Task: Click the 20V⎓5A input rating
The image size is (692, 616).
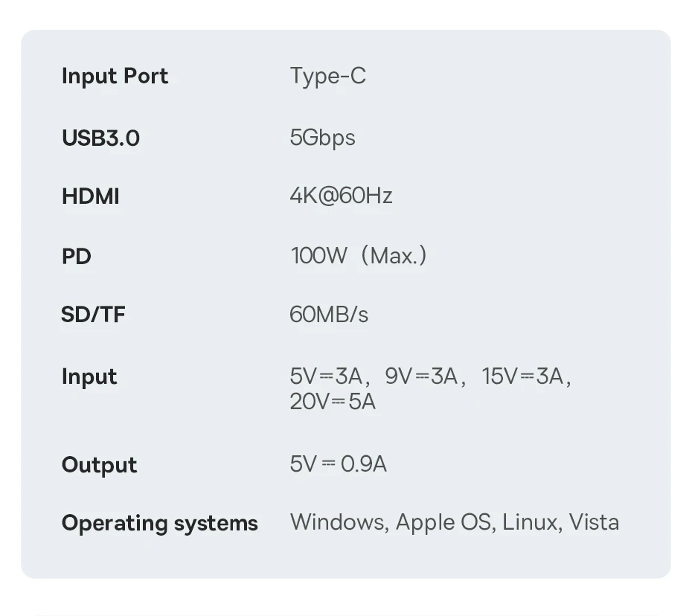Action: click(333, 402)
